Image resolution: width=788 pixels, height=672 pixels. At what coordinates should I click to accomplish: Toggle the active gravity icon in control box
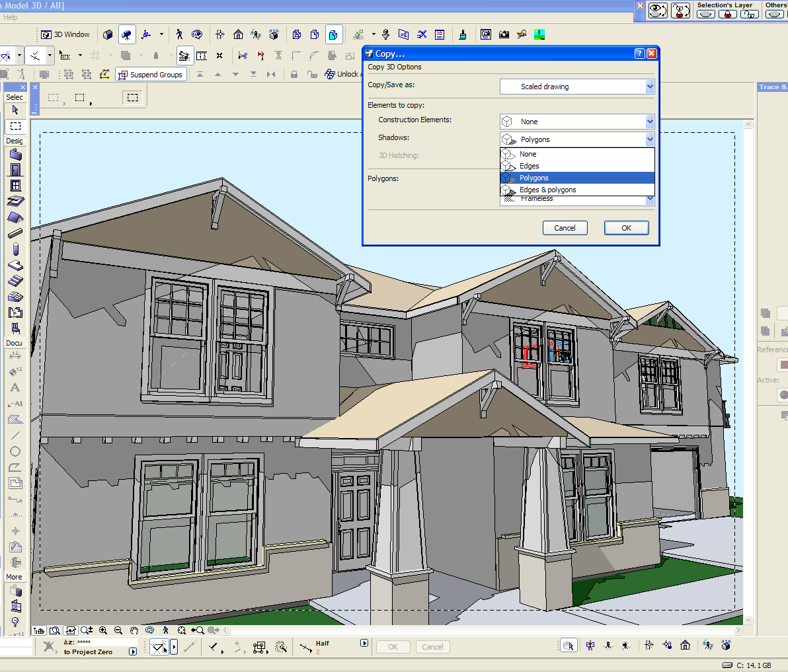[184, 56]
